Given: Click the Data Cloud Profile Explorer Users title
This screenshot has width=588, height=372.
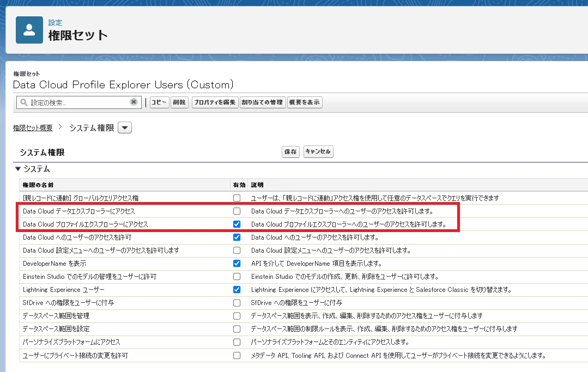Looking at the screenshot, I should coord(123,84).
